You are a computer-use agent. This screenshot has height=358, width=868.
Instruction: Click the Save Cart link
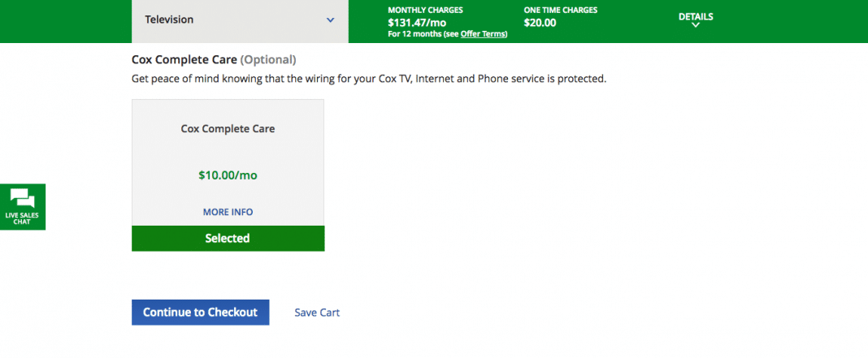(317, 313)
